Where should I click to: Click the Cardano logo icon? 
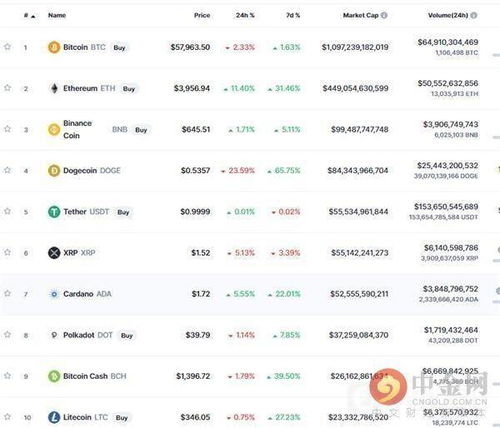[54, 294]
